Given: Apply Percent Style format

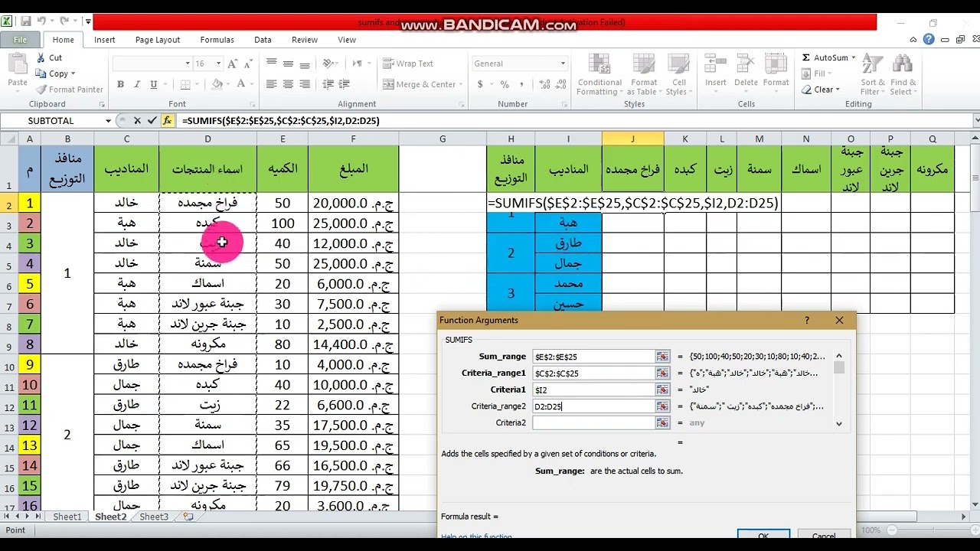Looking at the screenshot, I should (x=505, y=84).
